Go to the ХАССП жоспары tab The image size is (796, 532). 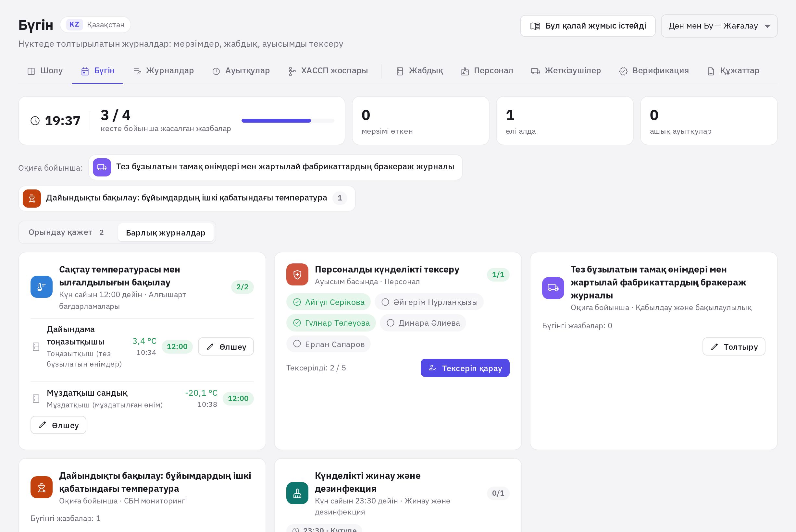[328, 71]
